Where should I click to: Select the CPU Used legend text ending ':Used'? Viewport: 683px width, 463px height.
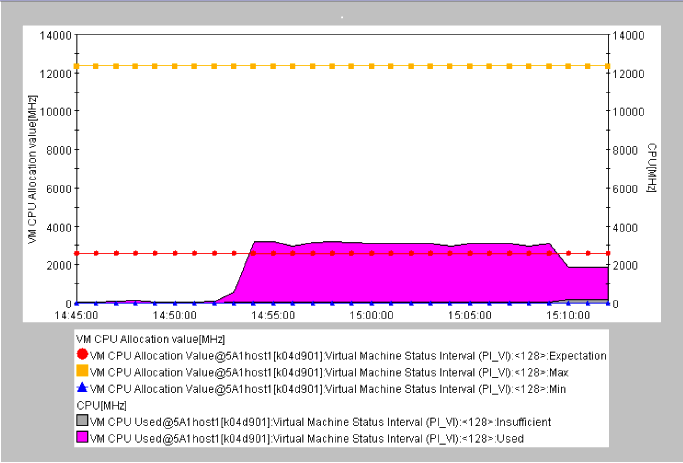coord(307,439)
